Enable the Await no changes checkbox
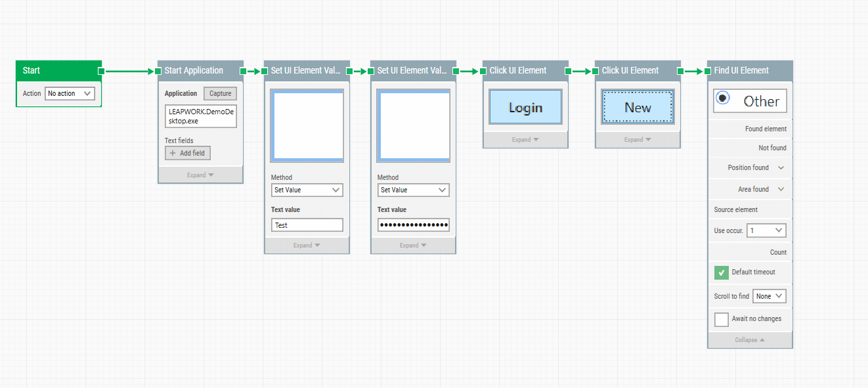The width and height of the screenshot is (868, 388). click(722, 320)
